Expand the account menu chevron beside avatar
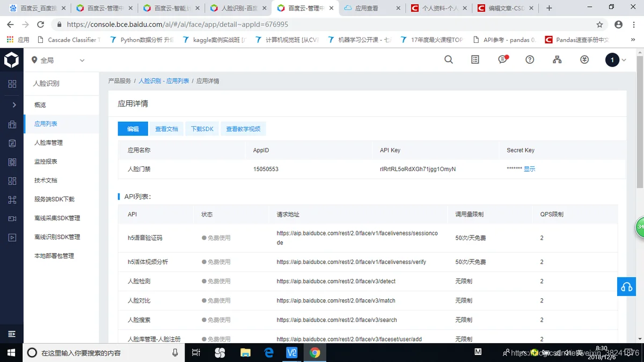The height and width of the screenshot is (362, 644). [x=624, y=60]
